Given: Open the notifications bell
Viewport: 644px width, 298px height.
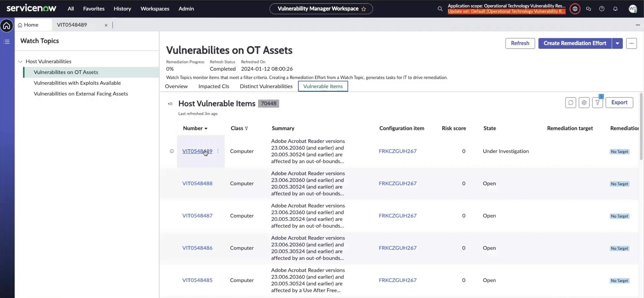Looking at the screenshot, I should 615,9.
